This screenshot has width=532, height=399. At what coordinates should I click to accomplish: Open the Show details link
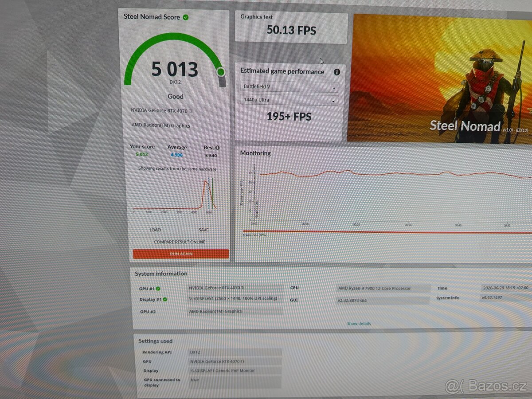359,324
